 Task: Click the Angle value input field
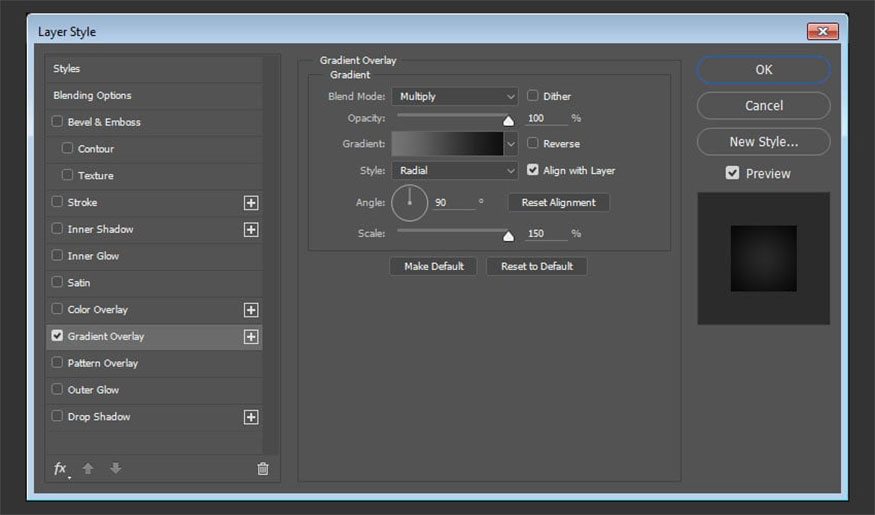453,202
